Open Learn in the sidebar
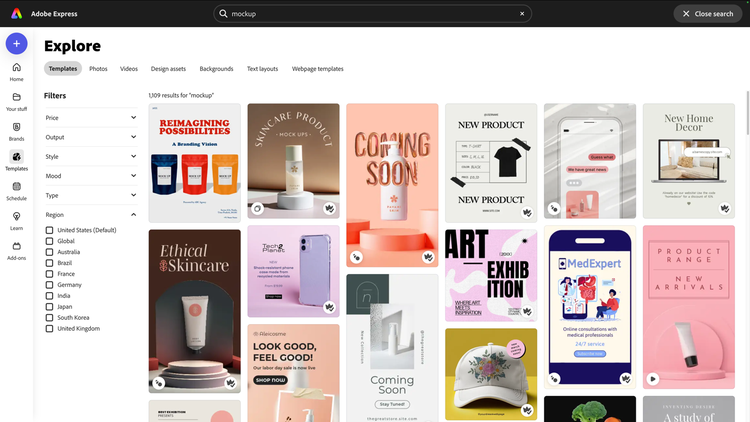Image resolution: width=750 pixels, height=422 pixels. 16,221
